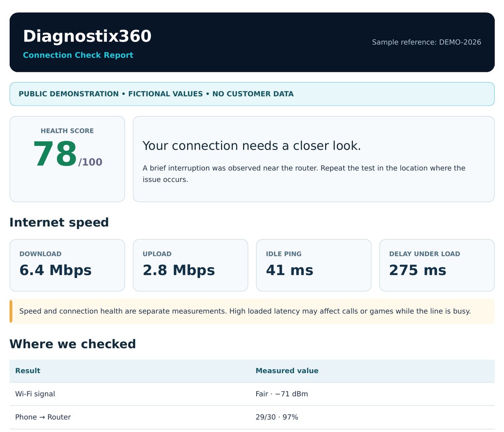Click the 29/30 · 97% value
The height and width of the screenshot is (432, 504).
click(x=277, y=417)
